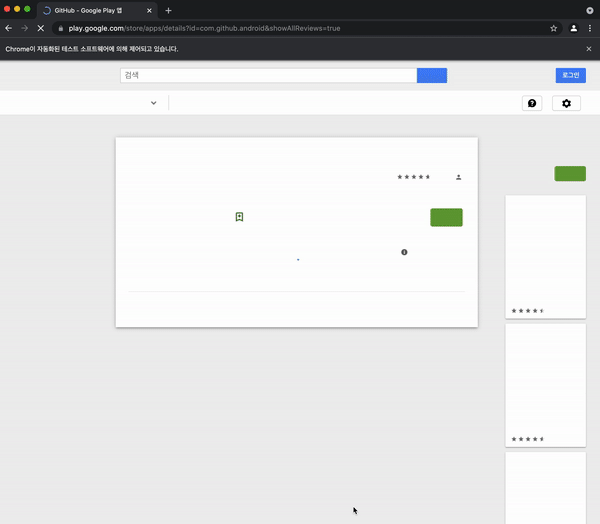Click the green install button in the app card
The image size is (600, 524).
tap(446, 217)
